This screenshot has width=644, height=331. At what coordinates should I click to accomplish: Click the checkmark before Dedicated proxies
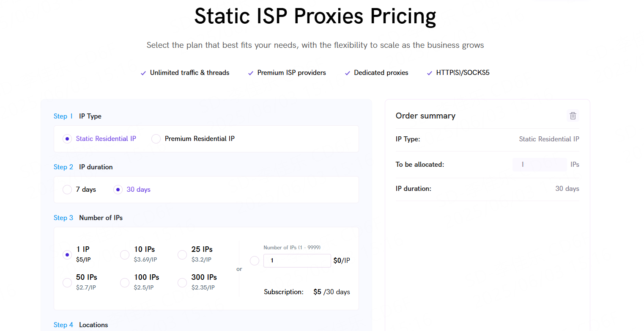pos(348,73)
